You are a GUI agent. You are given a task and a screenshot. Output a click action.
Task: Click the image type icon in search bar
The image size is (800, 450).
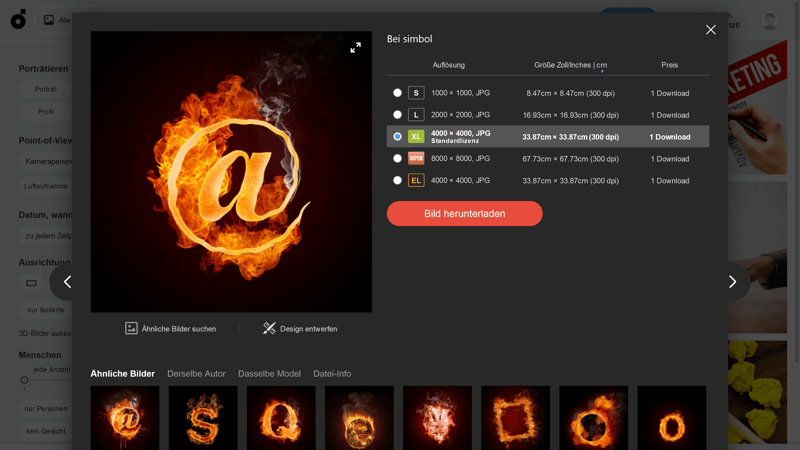pos(49,20)
